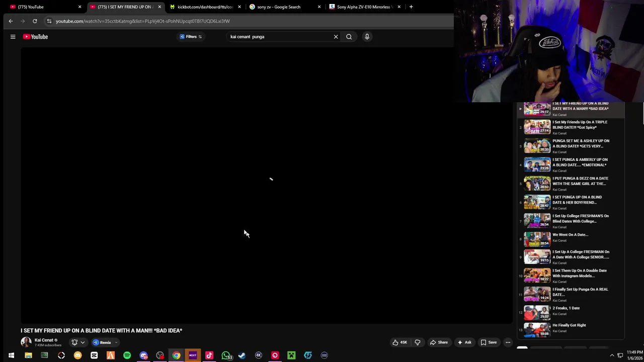Play PUNGA BLIND DATE & HER BOYFRIEND video

click(x=571, y=202)
